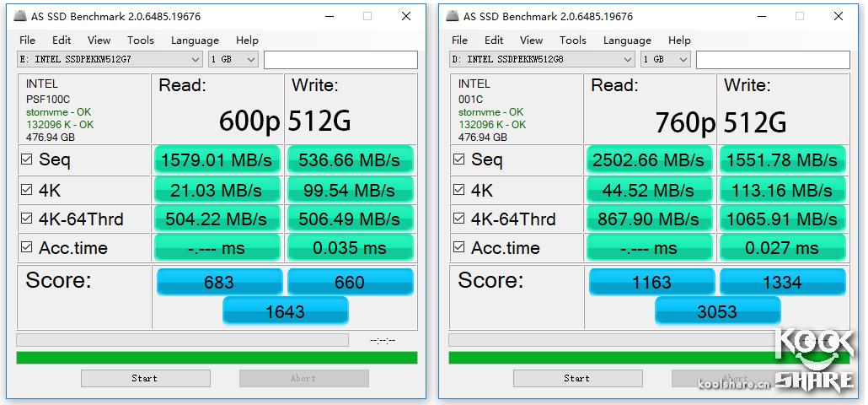Uncheck 4K checkbox in the 600p window

tap(27, 190)
